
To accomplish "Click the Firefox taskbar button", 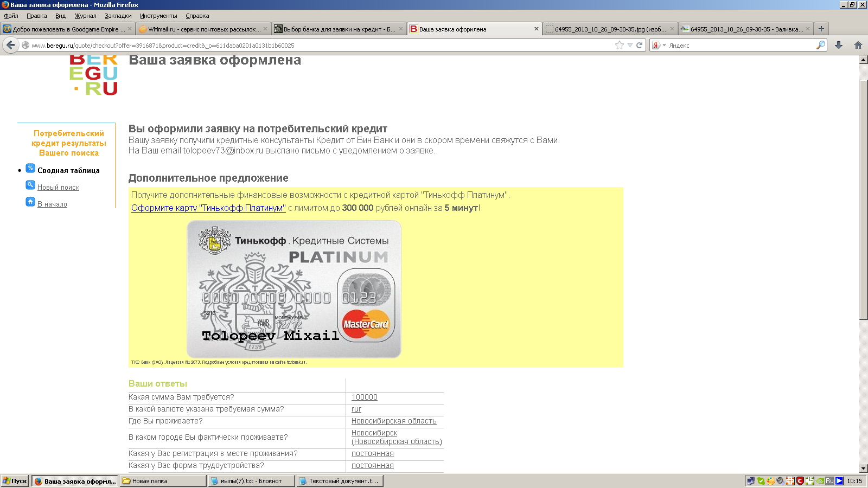I will pos(75,481).
